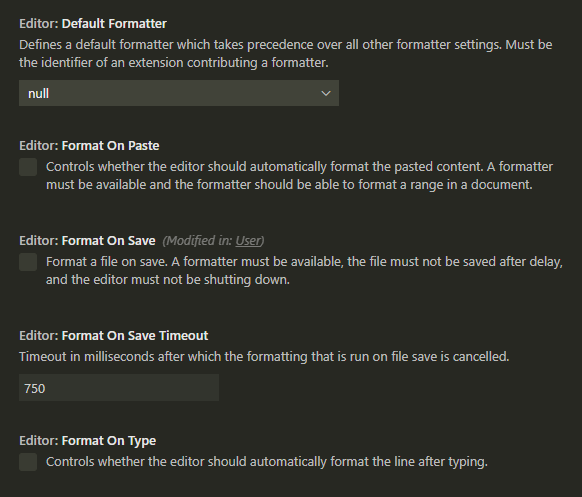Click the Format On Save Timeout heading

114,336
